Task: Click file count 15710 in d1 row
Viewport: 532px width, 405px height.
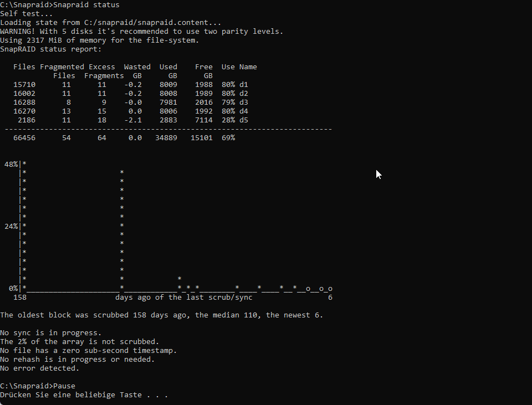Action: pos(24,84)
